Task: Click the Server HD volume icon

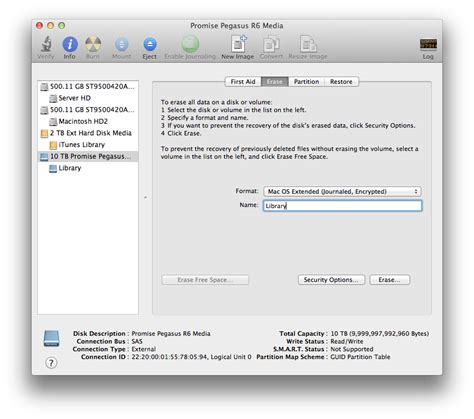Action: (x=53, y=98)
